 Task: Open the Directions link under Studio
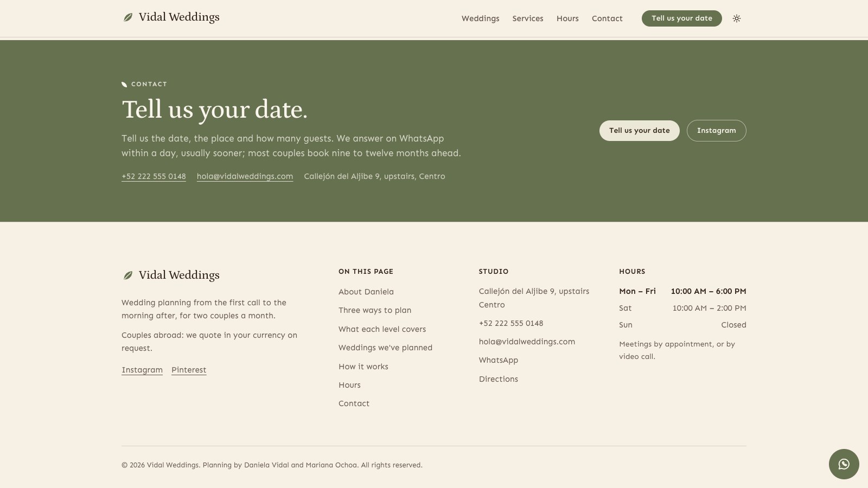click(499, 379)
